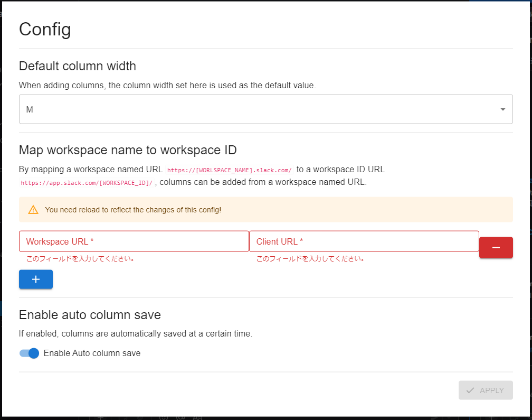
Task: Click the 'Enable auto column save' heading
Action: pos(90,315)
